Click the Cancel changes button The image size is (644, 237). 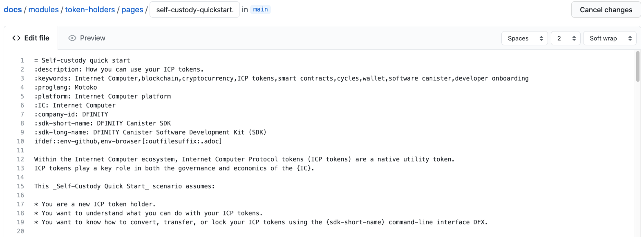point(606,9)
